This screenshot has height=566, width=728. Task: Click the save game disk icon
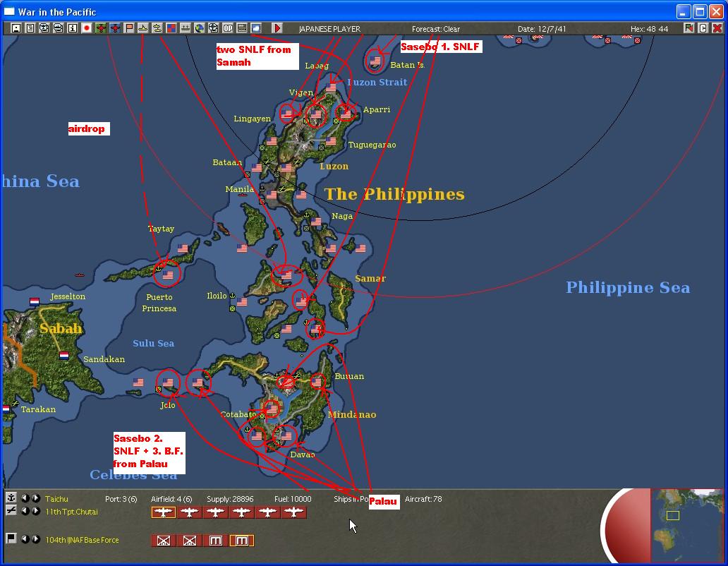coord(15,28)
